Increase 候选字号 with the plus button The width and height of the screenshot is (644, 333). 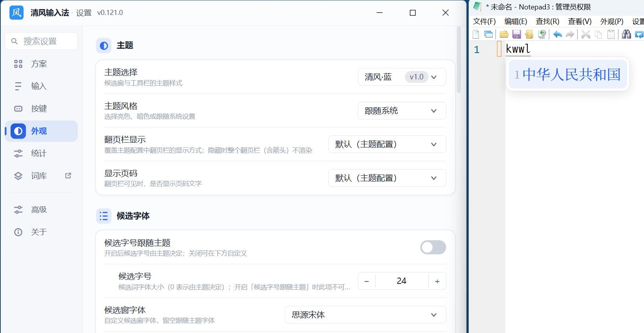pos(437,281)
